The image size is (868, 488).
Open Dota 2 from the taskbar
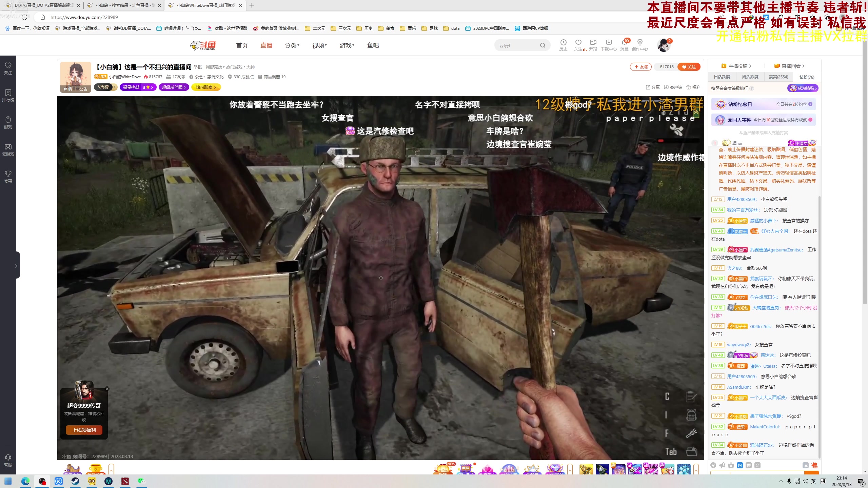click(125, 481)
